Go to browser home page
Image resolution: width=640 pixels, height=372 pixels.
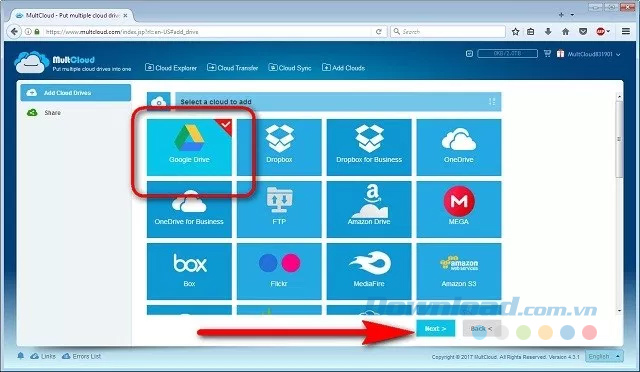(x=565, y=31)
